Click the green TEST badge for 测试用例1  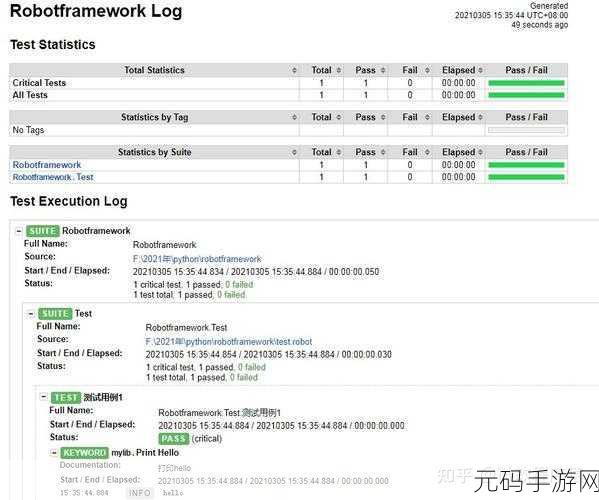(x=66, y=397)
